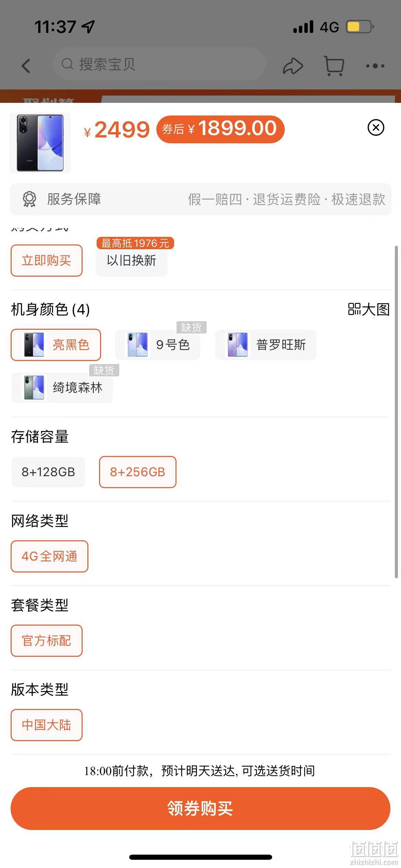Select 8+256GB storage option
The image size is (401, 868).
pyautogui.click(x=137, y=472)
